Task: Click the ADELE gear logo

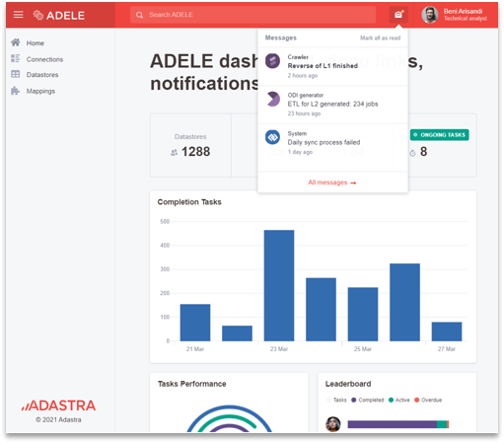Action: click(38, 15)
